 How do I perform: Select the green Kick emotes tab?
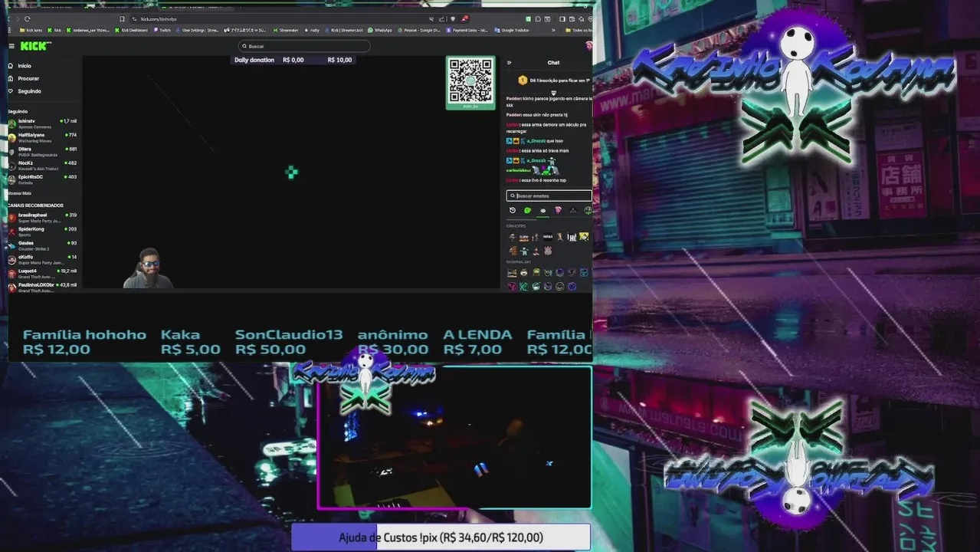(527, 210)
